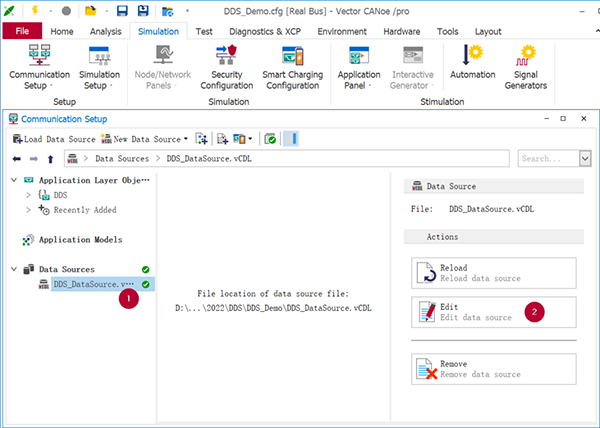Select the Application Layer Objects tree item

pyautogui.click(x=94, y=180)
